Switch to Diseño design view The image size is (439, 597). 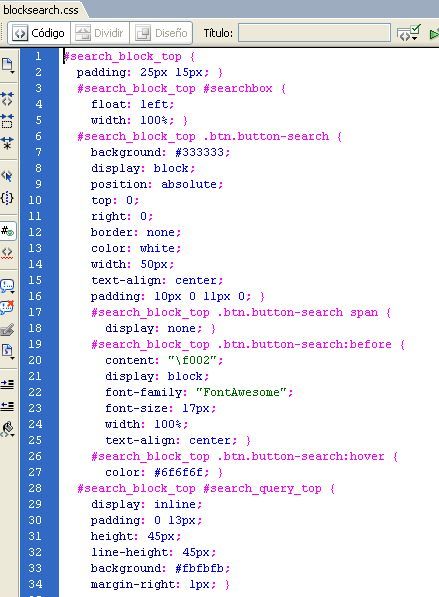[x=161, y=34]
